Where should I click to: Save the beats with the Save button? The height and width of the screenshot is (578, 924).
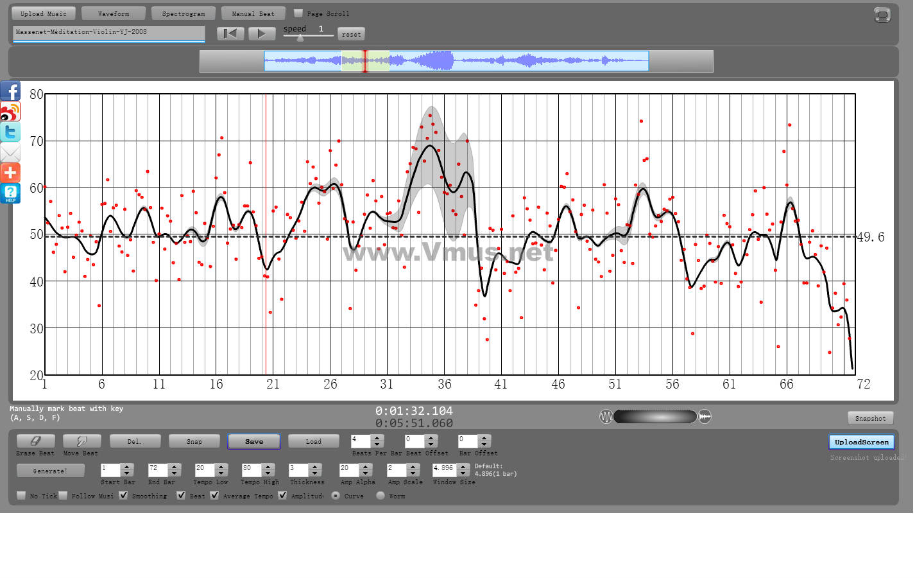(254, 441)
